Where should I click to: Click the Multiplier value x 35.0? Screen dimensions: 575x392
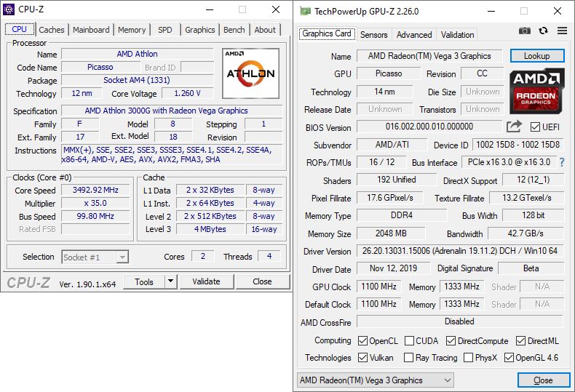pos(95,203)
